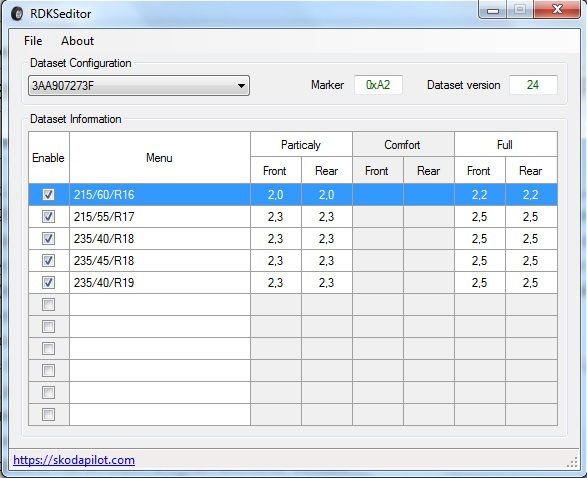Open the File menu
The width and height of the screenshot is (587, 478).
click(x=33, y=41)
